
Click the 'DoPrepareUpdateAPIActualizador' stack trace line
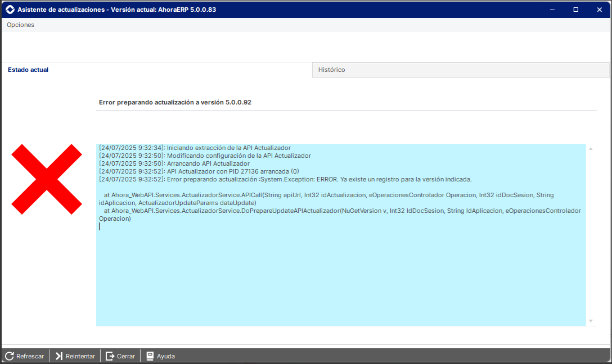340,215
